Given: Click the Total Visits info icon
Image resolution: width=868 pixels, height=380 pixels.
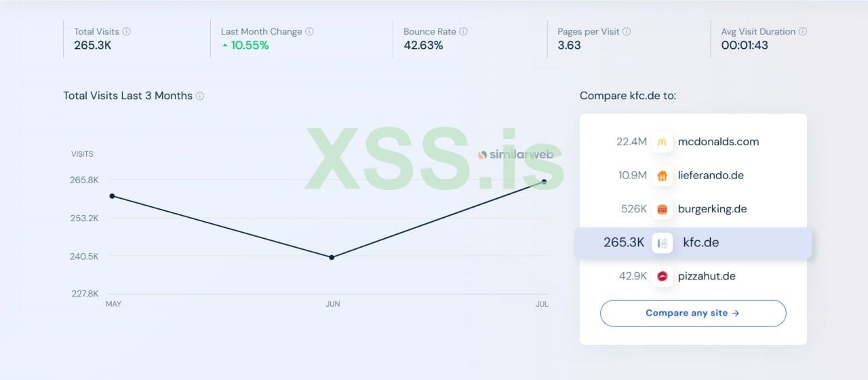Looking at the screenshot, I should (127, 32).
